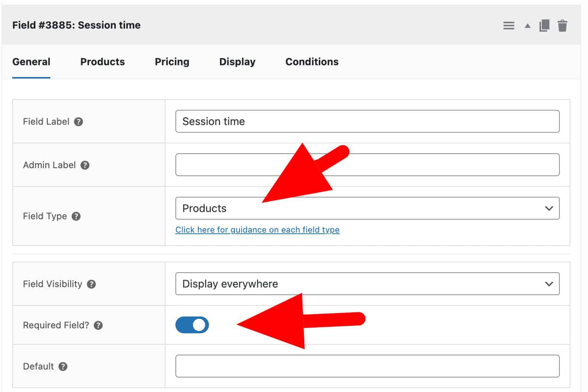The image size is (588, 392).
Task: Duplicate the Session time field
Action: tap(545, 25)
